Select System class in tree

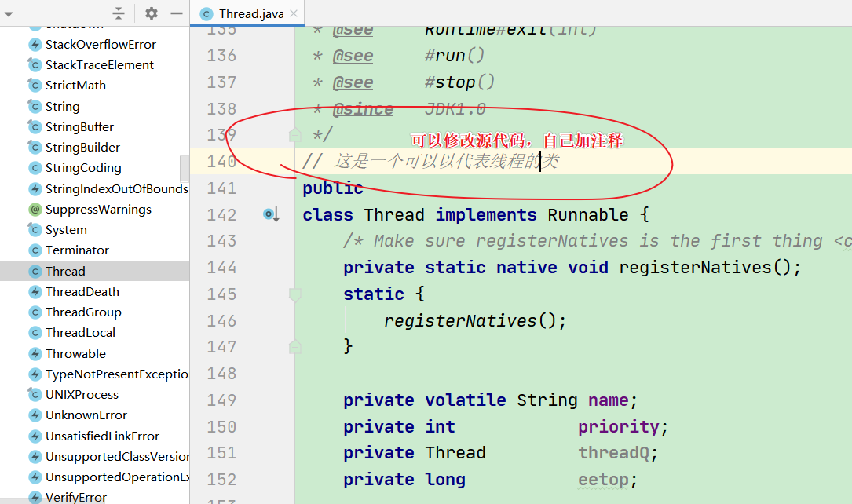click(66, 230)
